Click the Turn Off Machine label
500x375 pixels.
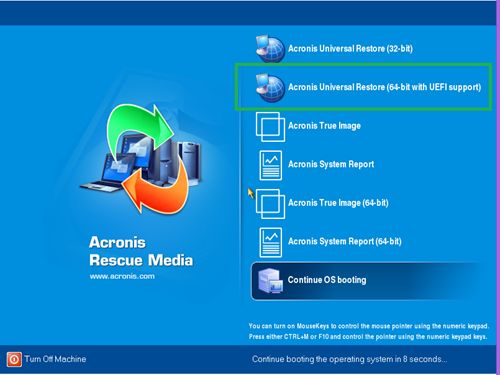coord(55,359)
